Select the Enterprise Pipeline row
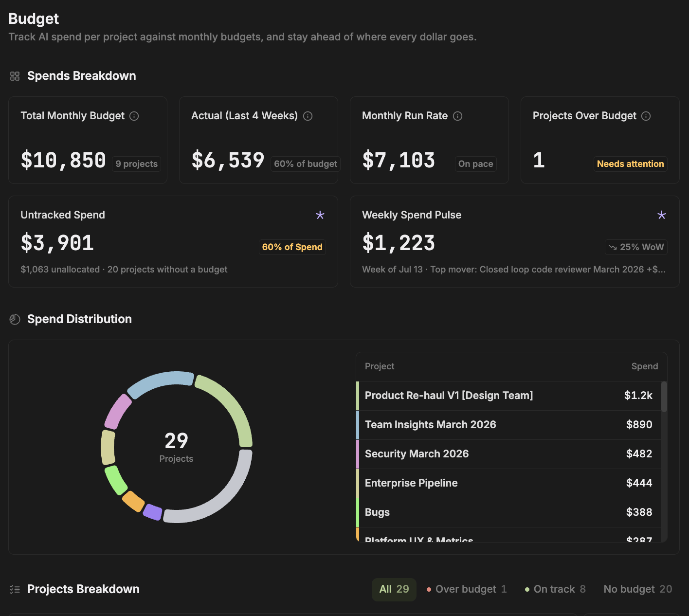 coord(508,483)
